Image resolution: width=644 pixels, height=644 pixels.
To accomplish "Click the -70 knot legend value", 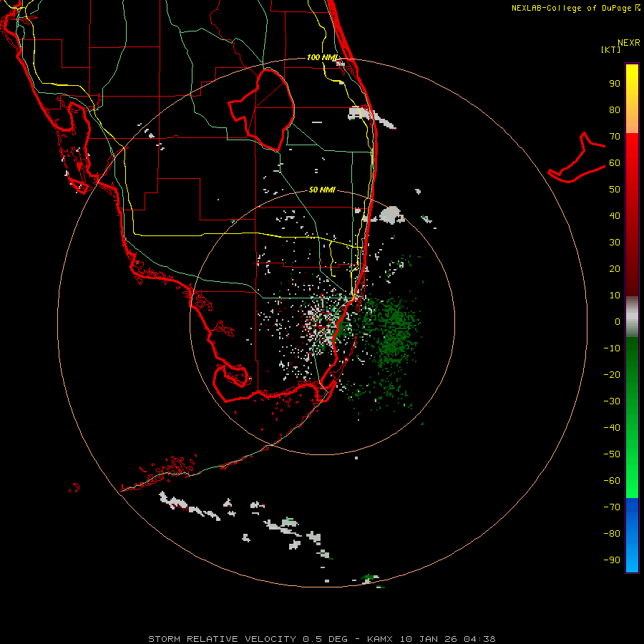I will click(612, 507).
